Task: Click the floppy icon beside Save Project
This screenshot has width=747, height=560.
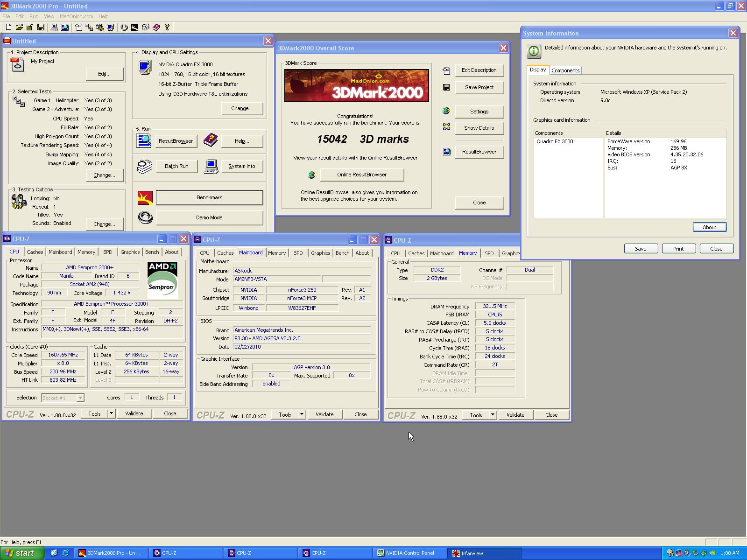Action: tap(446, 87)
